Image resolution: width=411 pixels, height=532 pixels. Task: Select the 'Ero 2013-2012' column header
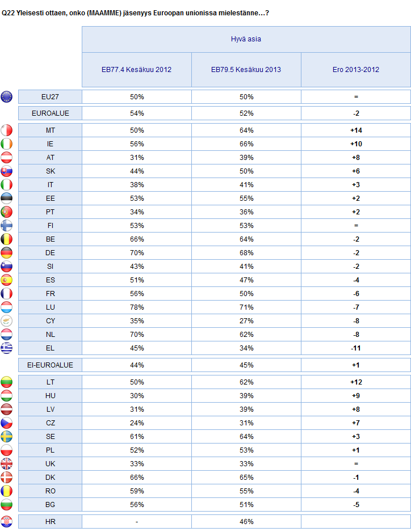point(356,70)
